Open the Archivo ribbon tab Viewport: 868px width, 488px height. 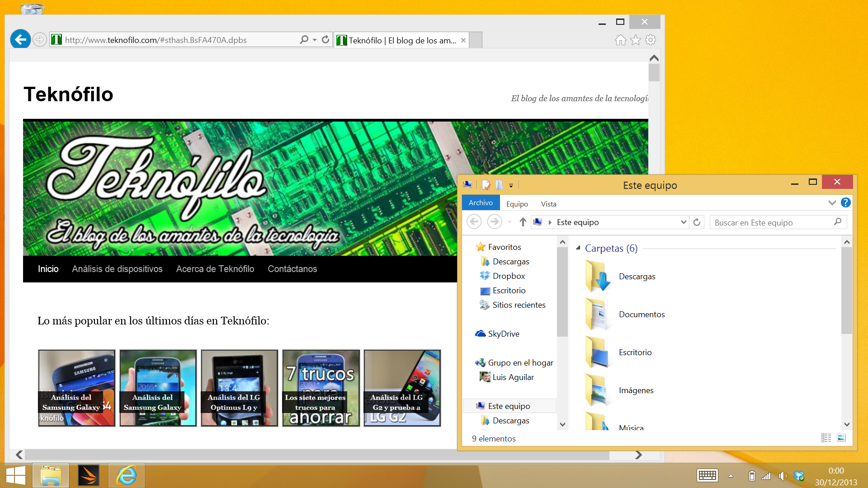(x=481, y=203)
